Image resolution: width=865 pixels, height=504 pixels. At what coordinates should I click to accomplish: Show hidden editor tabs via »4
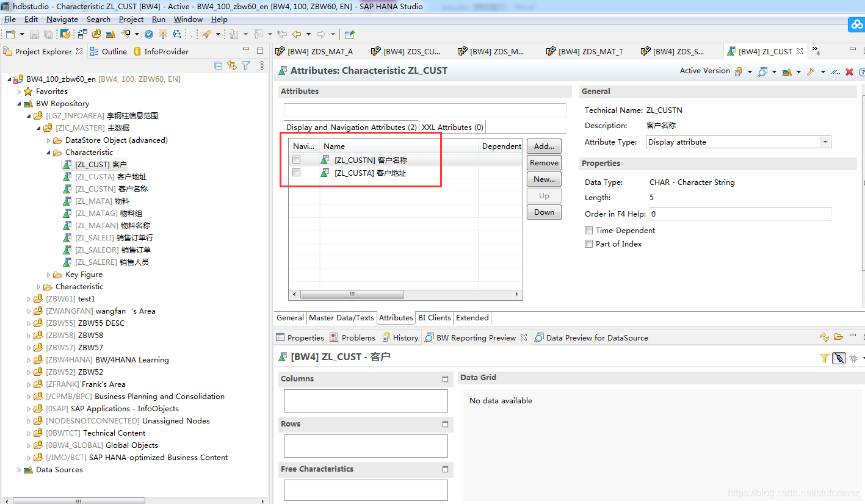pyautogui.click(x=817, y=52)
